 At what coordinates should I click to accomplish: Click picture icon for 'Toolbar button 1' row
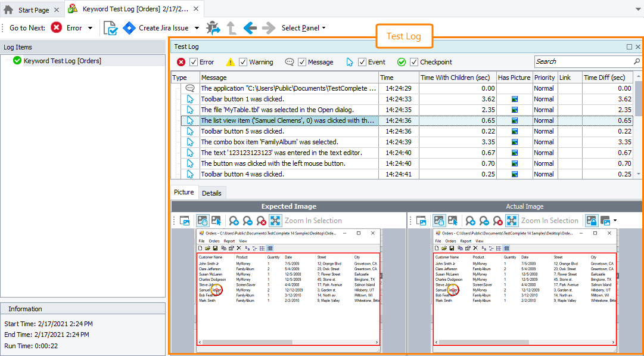coord(515,99)
